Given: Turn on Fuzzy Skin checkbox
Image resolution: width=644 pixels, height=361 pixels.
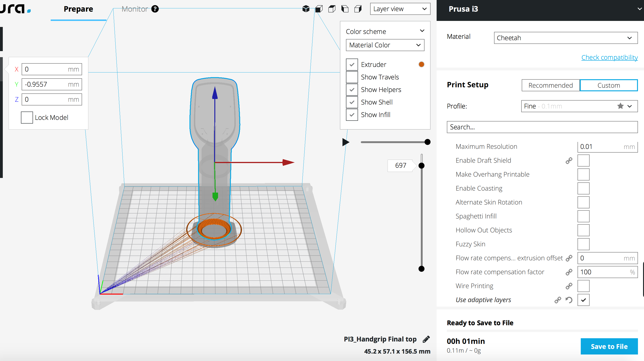Looking at the screenshot, I should [x=583, y=244].
